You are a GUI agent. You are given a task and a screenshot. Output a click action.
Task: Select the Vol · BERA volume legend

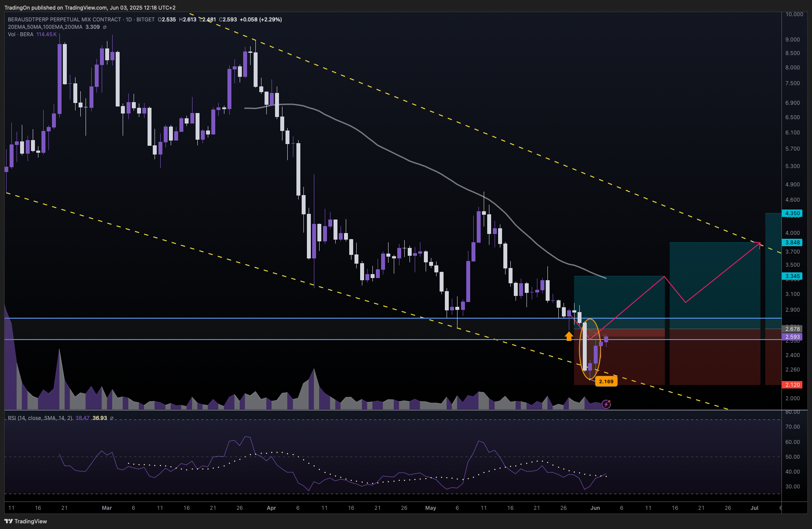(21, 34)
